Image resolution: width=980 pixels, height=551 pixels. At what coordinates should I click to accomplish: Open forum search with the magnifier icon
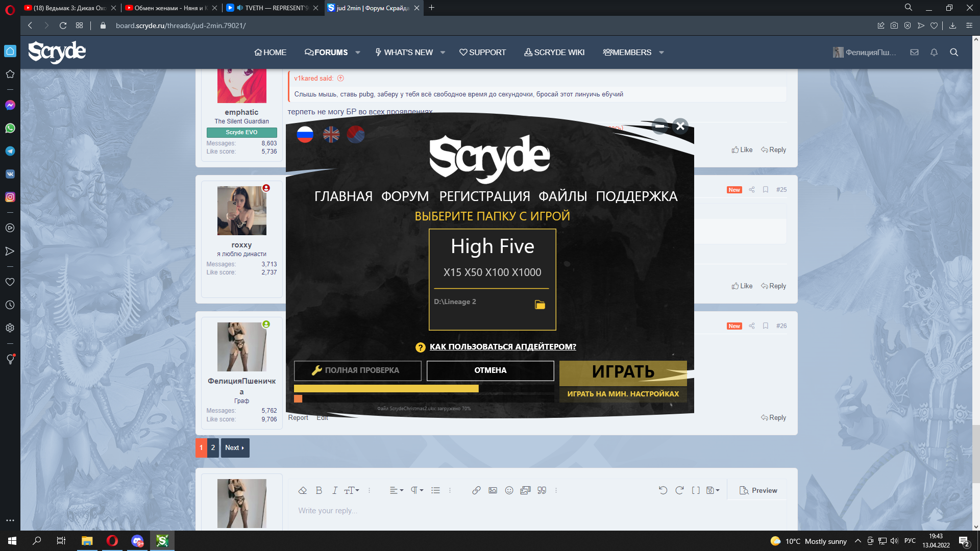(953, 52)
